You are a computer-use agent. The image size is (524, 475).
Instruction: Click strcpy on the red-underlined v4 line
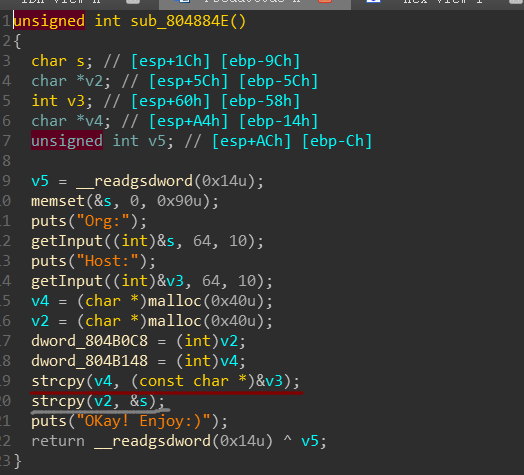pyautogui.click(x=58, y=382)
